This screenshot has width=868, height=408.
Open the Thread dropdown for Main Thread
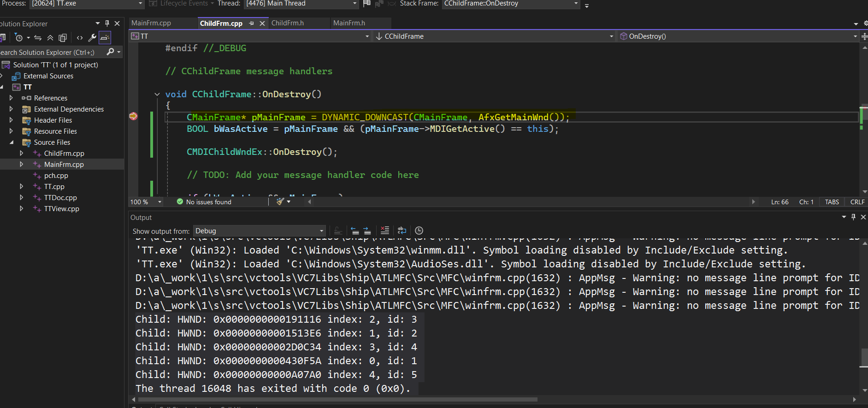(x=301, y=4)
